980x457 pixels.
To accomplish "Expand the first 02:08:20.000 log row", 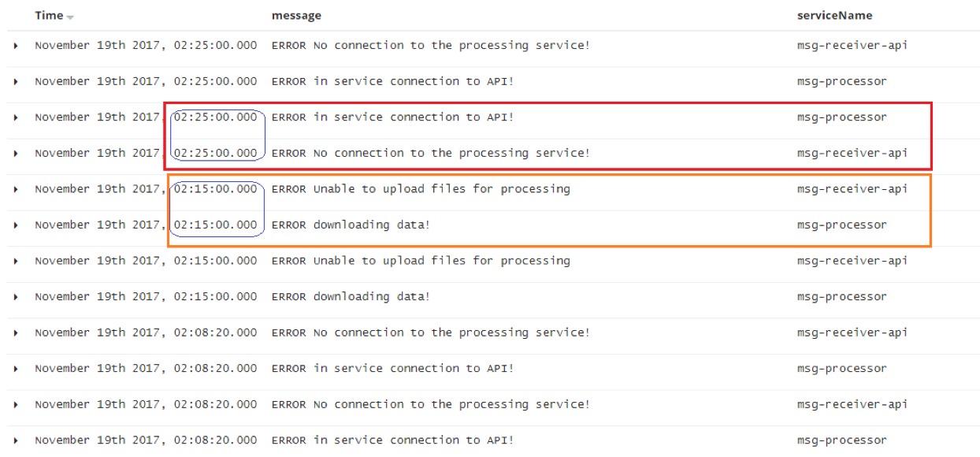I will point(16,333).
